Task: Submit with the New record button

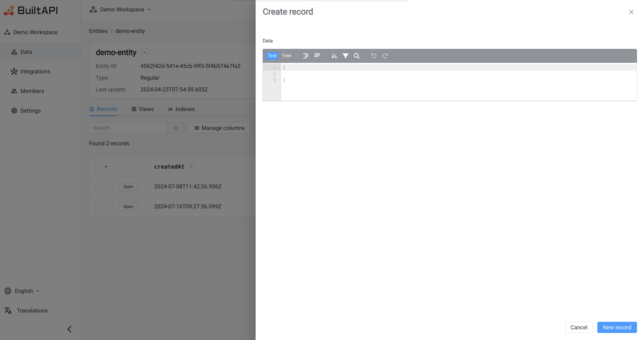Action: click(x=617, y=327)
